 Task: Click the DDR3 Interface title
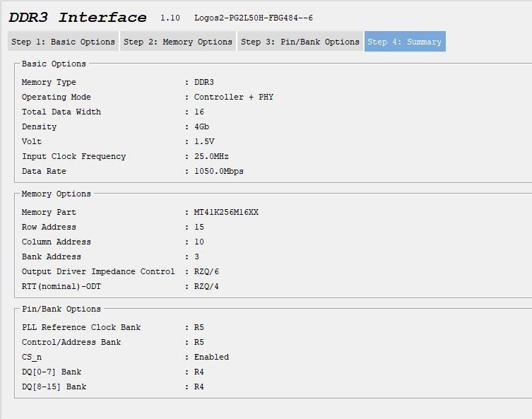pyautogui.click(x=78, y=18)
